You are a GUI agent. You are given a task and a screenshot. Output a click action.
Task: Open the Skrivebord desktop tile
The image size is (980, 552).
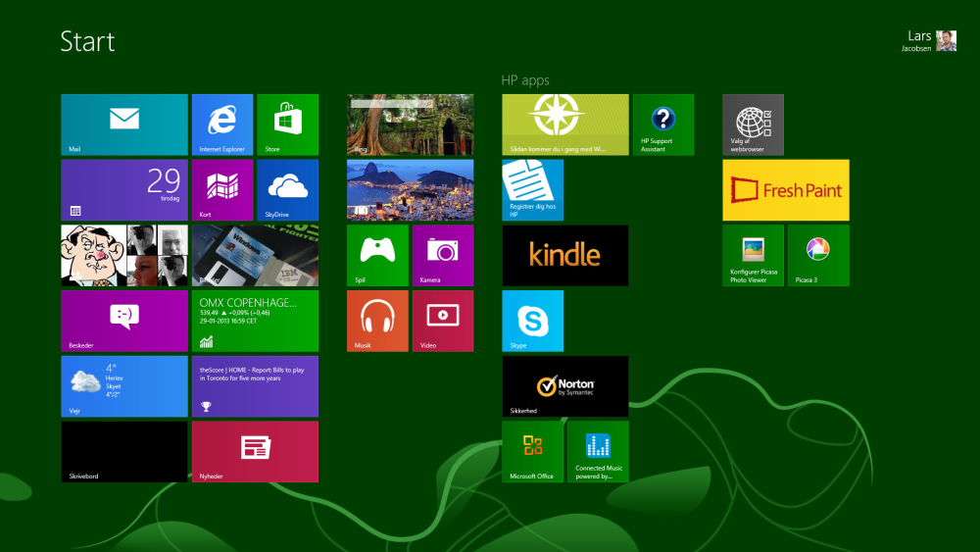(x=123, y=452)
